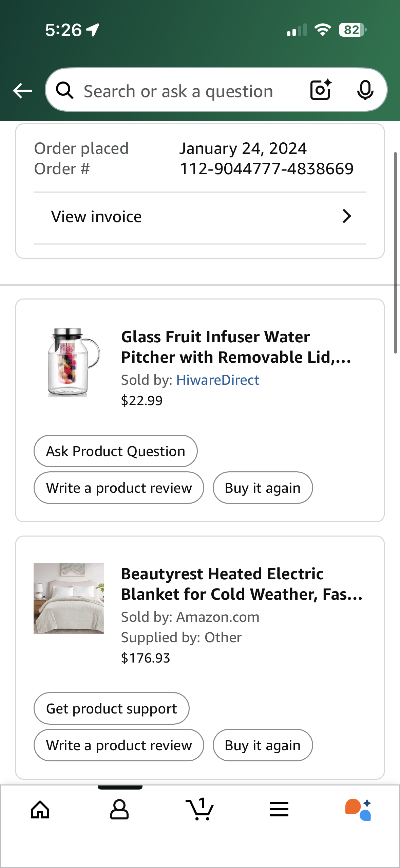400x868 pixels.
Task: Open the hamburger menu tab
Action: [x=279, y=809]
